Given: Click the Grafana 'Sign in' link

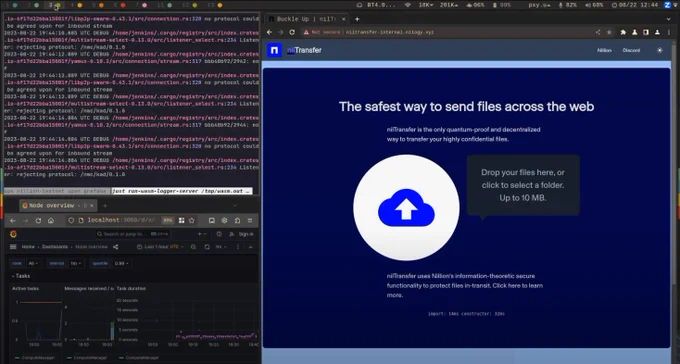Looking at the screenshot, I should [246, 234].
